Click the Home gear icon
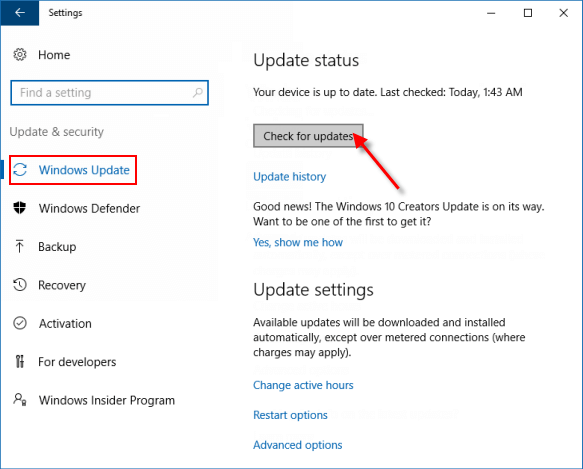Screen dimensions: 583x469 tap(20, 55)
